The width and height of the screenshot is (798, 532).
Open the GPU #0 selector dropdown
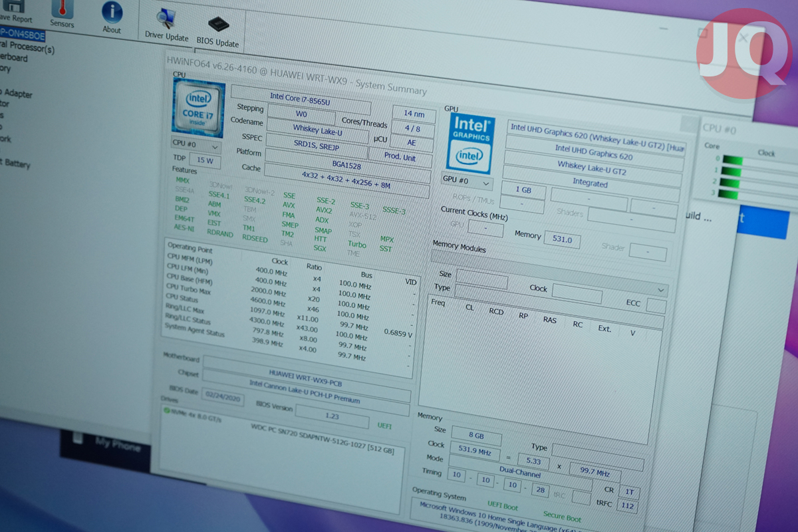467,181
